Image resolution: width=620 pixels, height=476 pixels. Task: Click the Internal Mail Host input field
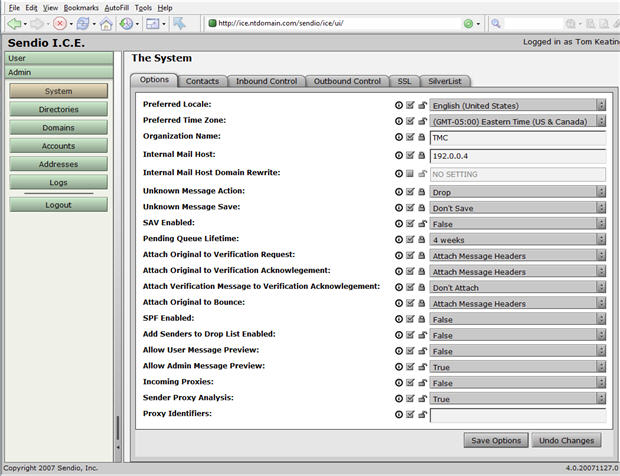click(517, 156)
